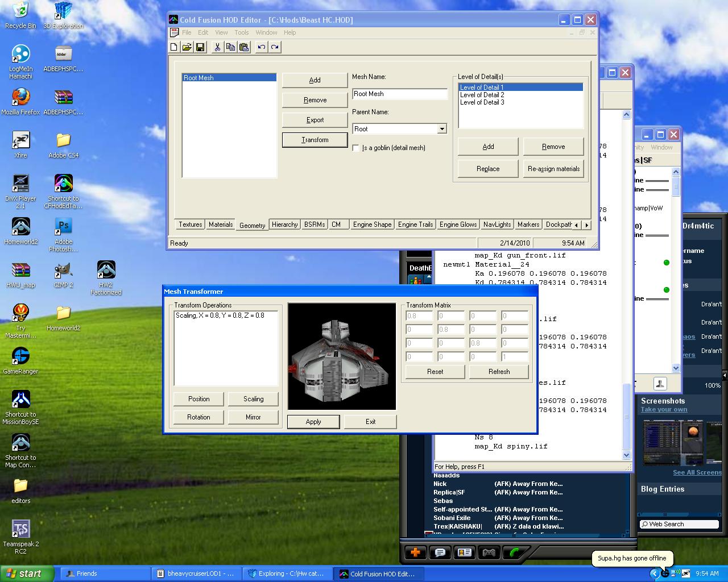Click Xfire's game controller icon
Viewport: 728px width, 582px height.
[x=489, y=552]
